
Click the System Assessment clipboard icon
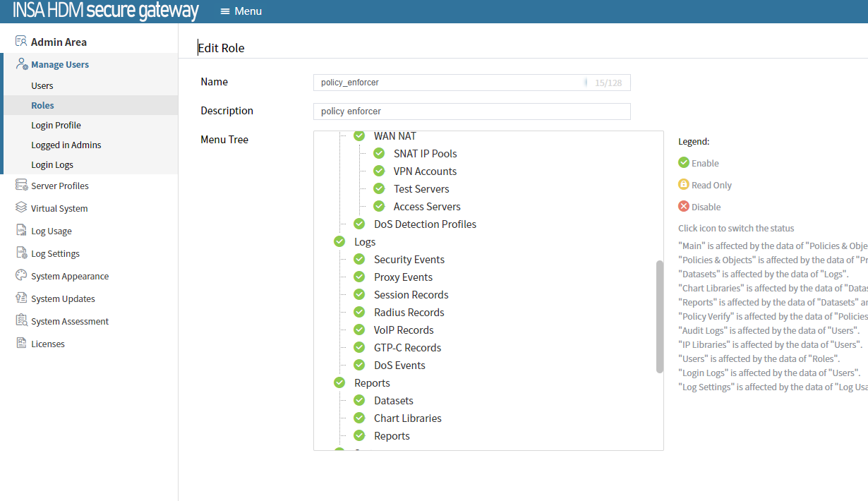pos(21,321)
